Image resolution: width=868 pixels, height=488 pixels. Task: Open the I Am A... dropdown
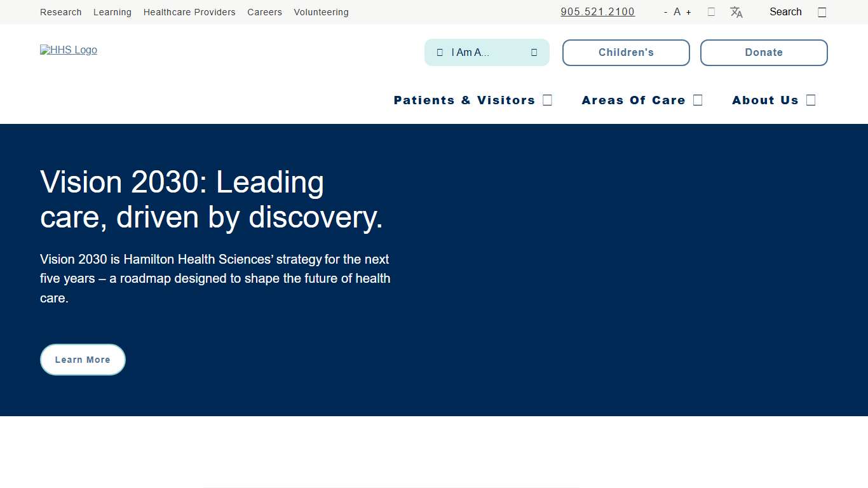pyautogui.click(x=487, y=53)
